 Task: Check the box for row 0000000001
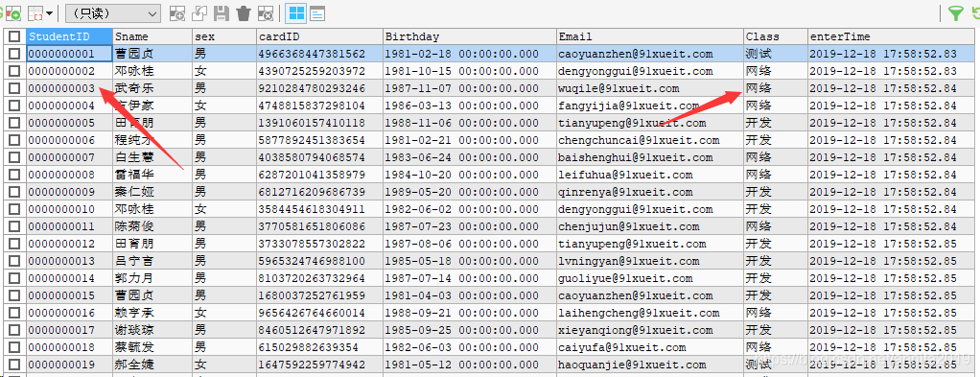pos(14,54)
